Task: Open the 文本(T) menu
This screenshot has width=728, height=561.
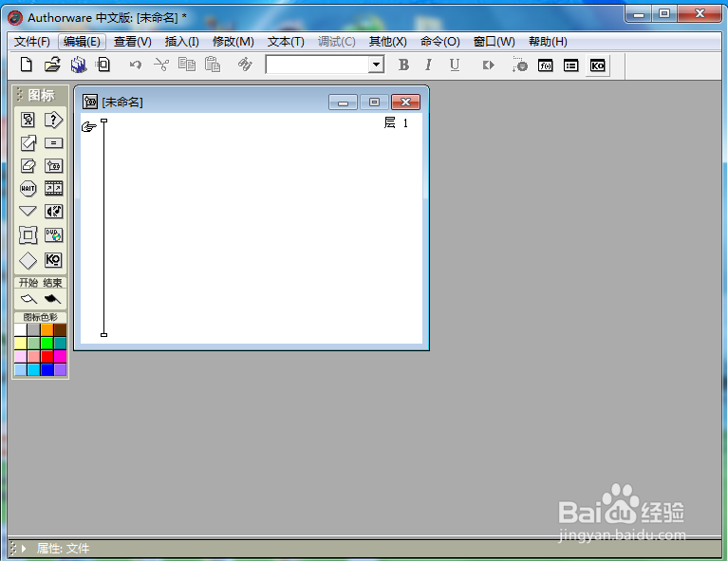Action: (286, 42)
